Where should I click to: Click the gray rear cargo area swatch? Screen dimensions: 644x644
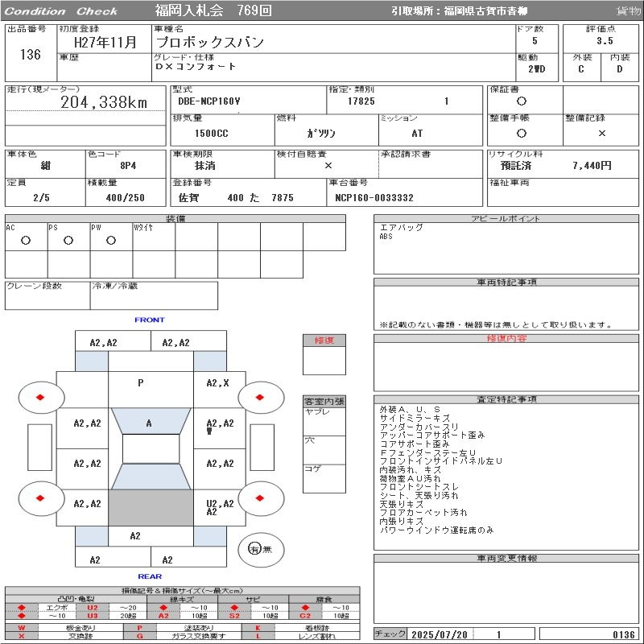pyautogui.click(x=151, y=508)
